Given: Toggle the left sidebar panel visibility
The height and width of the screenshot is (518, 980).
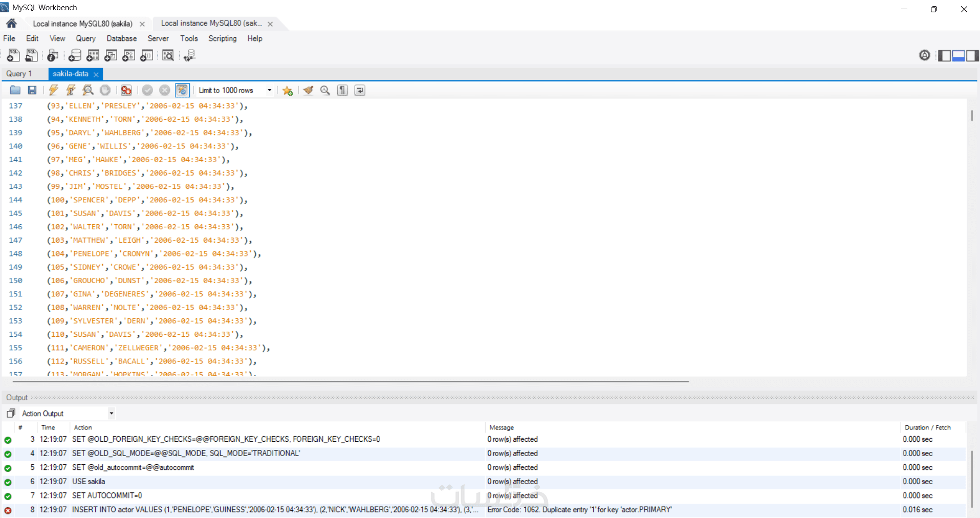Looking at the screenshot, I should pos(944,55).
